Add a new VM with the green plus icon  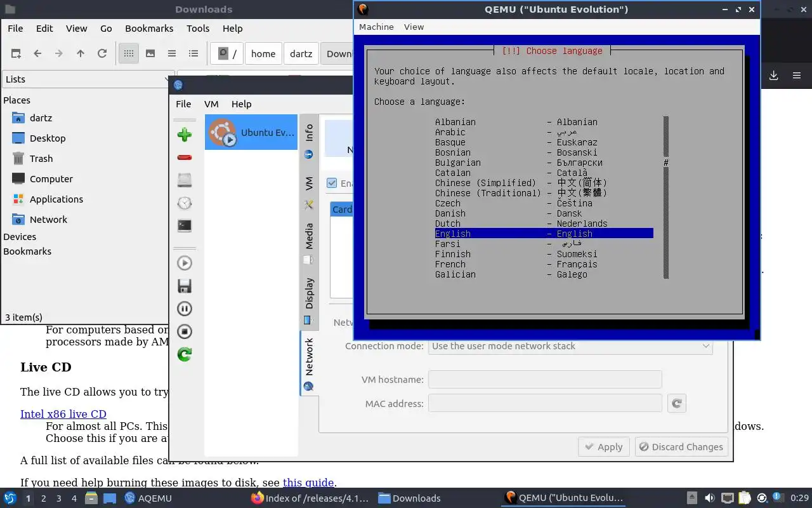point(185,135)
